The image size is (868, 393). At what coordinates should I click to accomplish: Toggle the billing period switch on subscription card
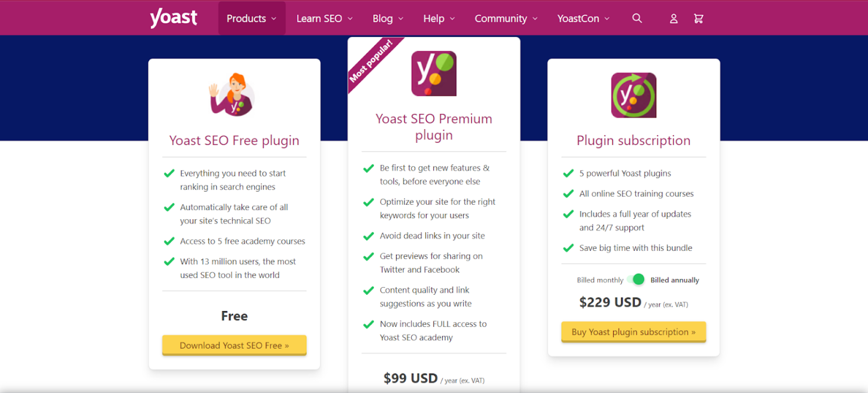pos(635,280)
